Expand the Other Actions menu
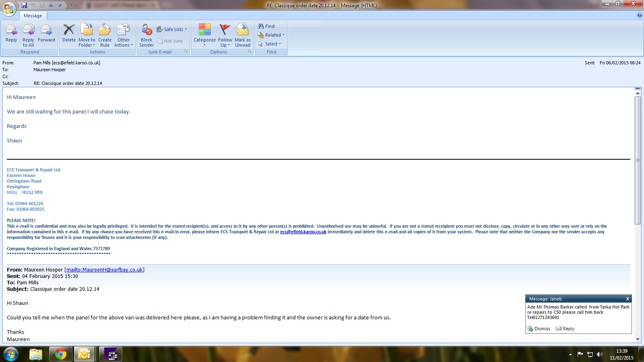This screenshot has height=362, width=644. click(x=124, y=35)
